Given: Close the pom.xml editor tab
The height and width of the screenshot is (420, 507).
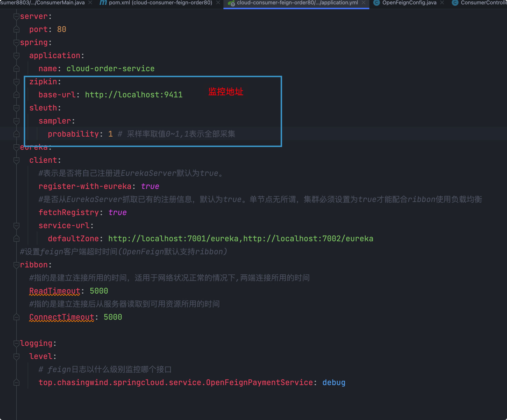Looking at the screenshot, I should pos(218,3).
